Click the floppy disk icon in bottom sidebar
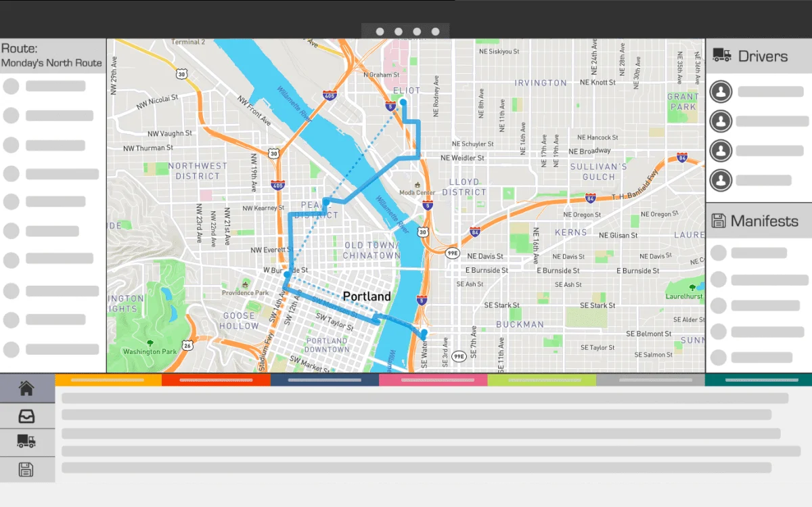 [26, 469]
